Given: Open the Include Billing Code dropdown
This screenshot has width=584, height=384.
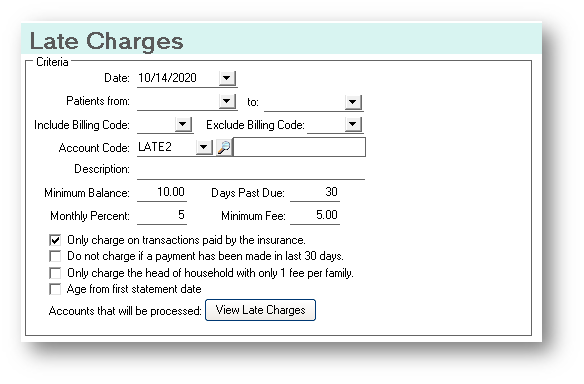Looking at the screenshot, I should (x=183, y=124).
